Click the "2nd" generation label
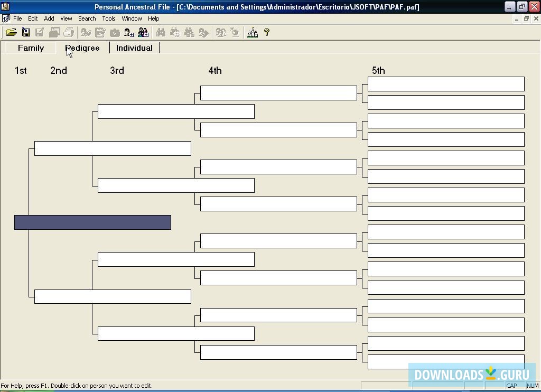541x392 pixels. tap(59, 71)
